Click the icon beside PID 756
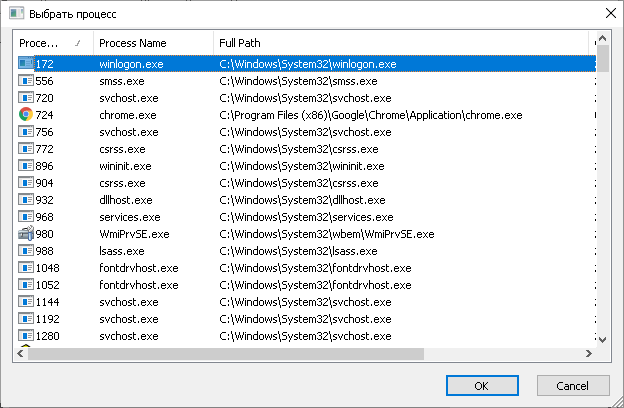 click(26, 132)
